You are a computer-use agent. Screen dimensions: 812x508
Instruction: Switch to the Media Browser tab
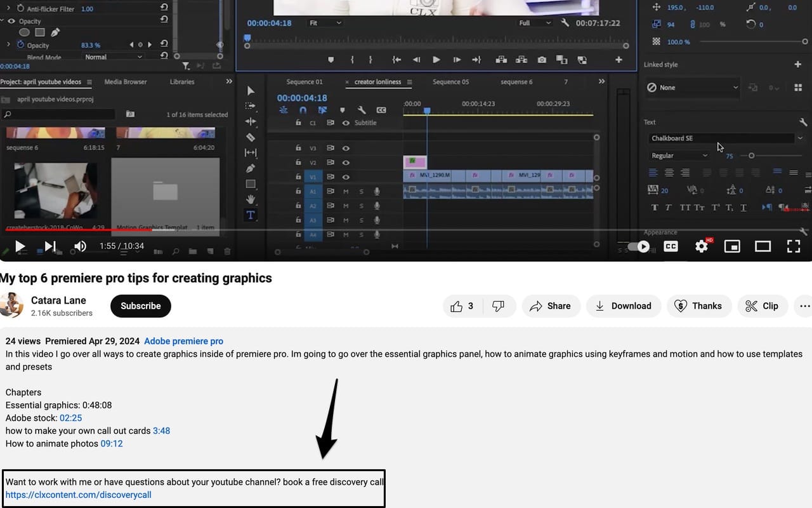pos(126,82)
